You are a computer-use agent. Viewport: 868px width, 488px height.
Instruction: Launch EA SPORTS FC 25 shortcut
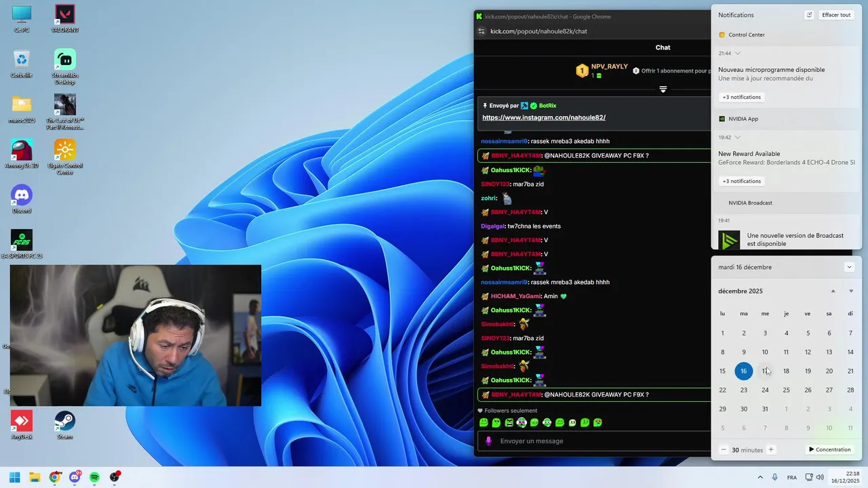pos(22,244)
